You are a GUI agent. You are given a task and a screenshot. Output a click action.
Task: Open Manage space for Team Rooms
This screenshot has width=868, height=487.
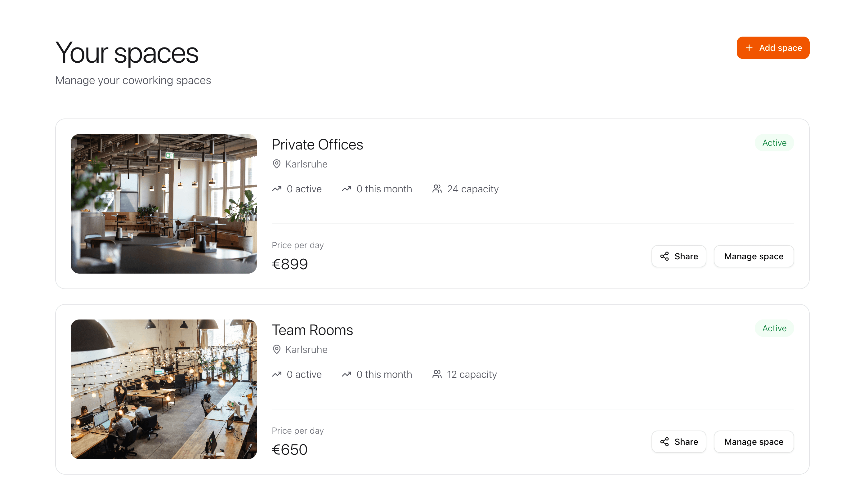pyautogui.click(x=754, y=441)
